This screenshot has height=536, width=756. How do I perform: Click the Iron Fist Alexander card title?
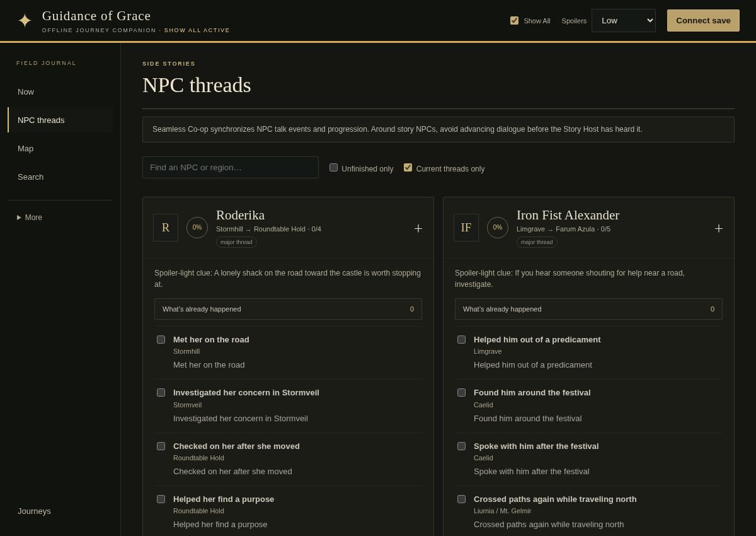[x=568, y=215]
